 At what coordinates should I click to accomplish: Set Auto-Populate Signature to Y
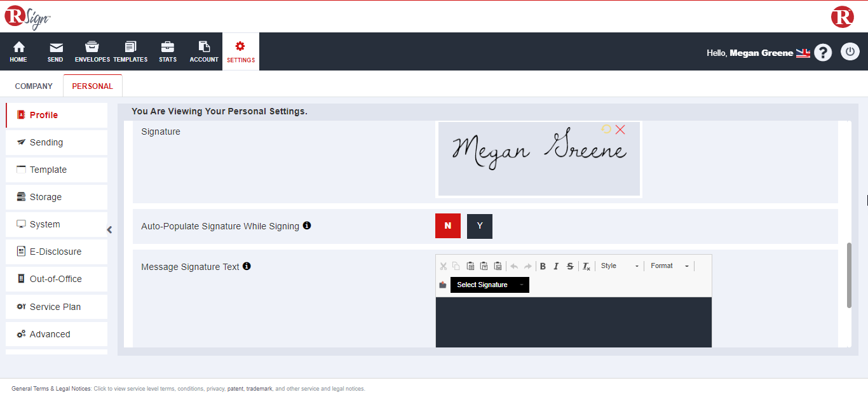pyautogui.click(x=480, y=226)
